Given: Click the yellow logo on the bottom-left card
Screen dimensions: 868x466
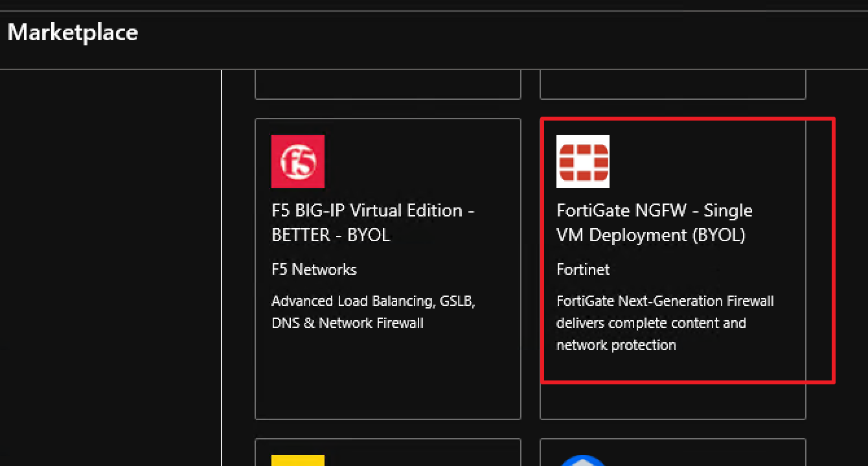Looking at the screenshot, I should tap(297, 461).
